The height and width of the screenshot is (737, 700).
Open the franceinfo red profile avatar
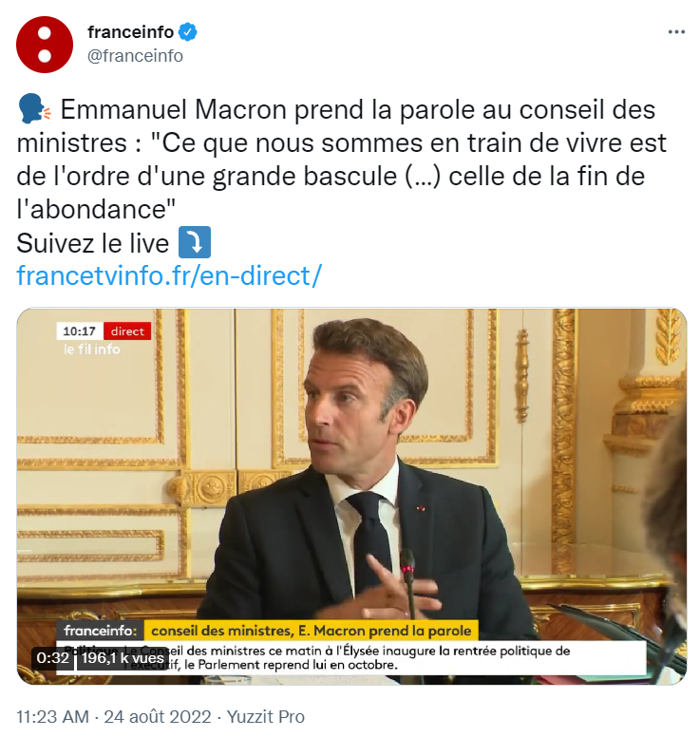45,45
